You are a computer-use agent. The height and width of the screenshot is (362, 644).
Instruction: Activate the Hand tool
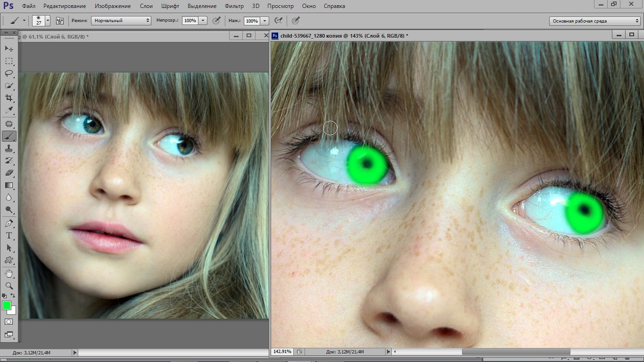point(9,274)
